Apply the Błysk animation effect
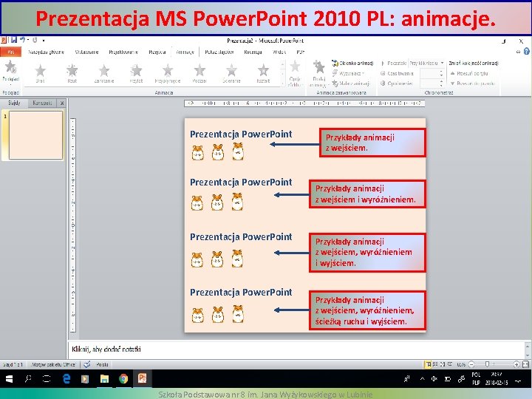 (72, 71)
